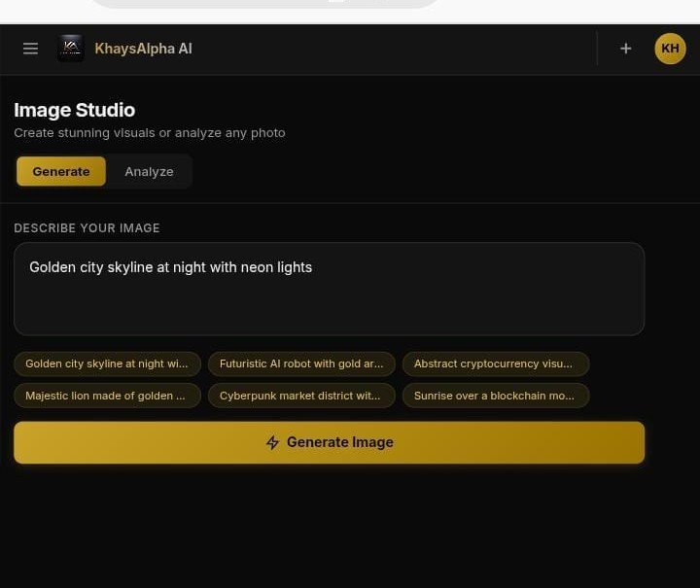Viewport: 700px width, 588px height.
Task: Pick the Sunrise over a blockchain chip
Action: click(496, 396)
